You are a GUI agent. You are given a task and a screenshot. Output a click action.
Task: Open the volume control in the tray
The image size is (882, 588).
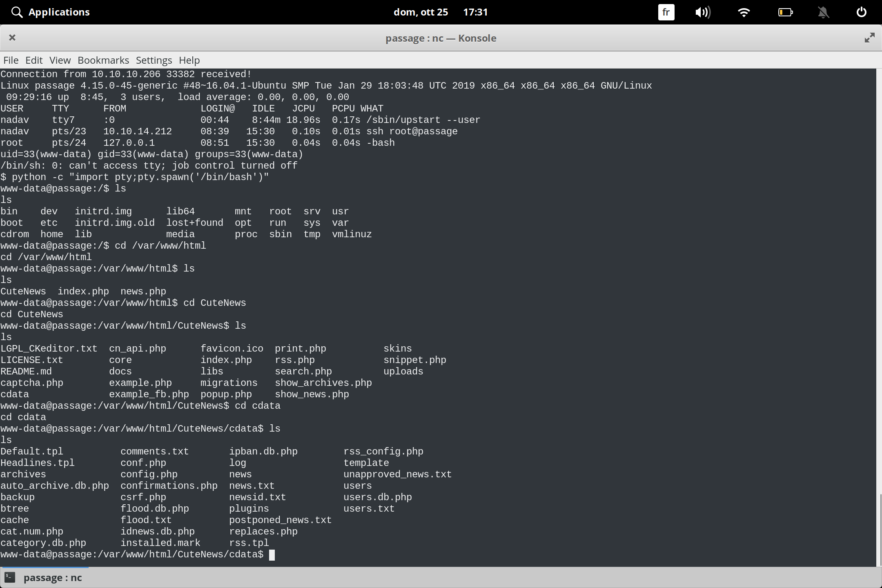click(703, 12)
